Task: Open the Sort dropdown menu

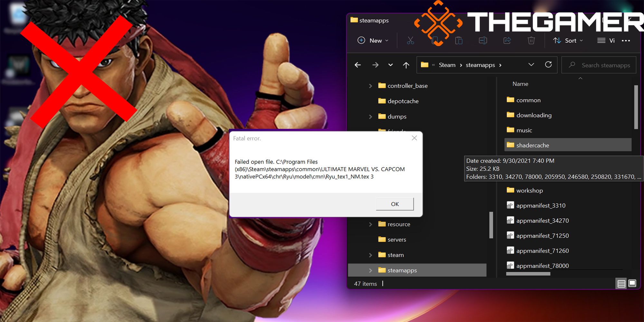Action: click(x=568, y=41)
